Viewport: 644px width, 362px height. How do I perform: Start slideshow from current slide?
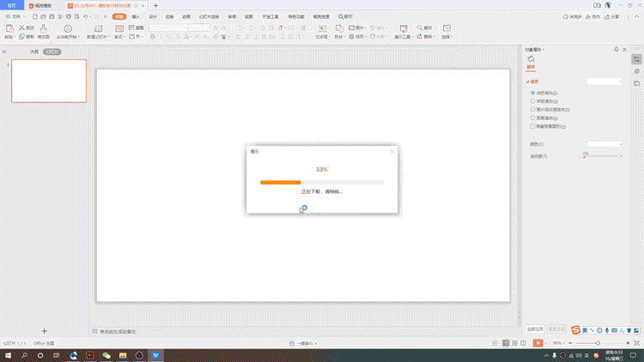(68, 28)
